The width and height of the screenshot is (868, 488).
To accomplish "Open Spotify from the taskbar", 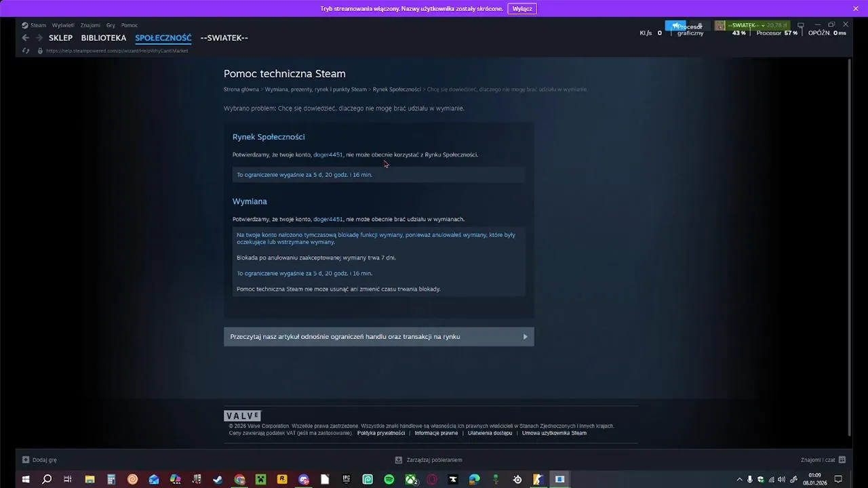I will (x=389, y=479).
